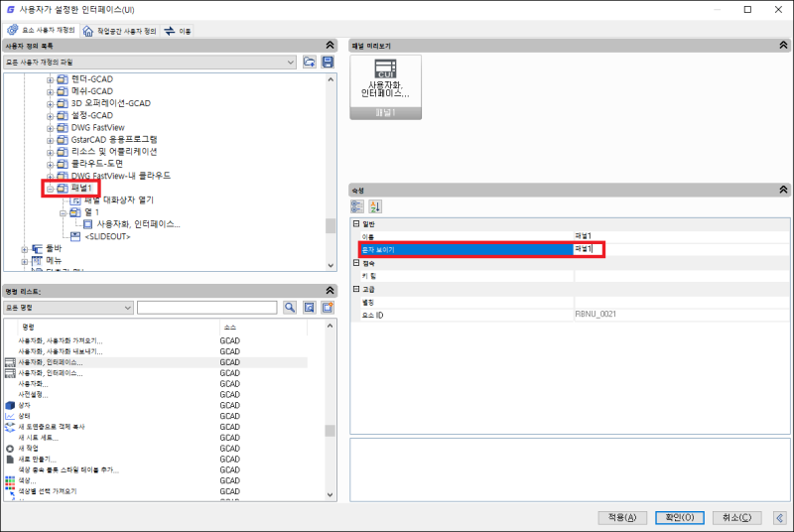Create a new command with the star icon
The image size is (794, 532).
pos(328,308)
